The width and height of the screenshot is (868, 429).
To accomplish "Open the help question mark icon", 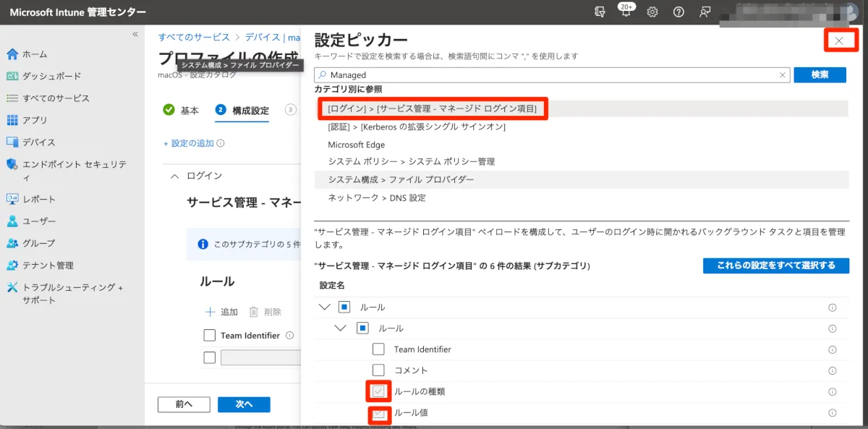I will click(x=678, y=12).
